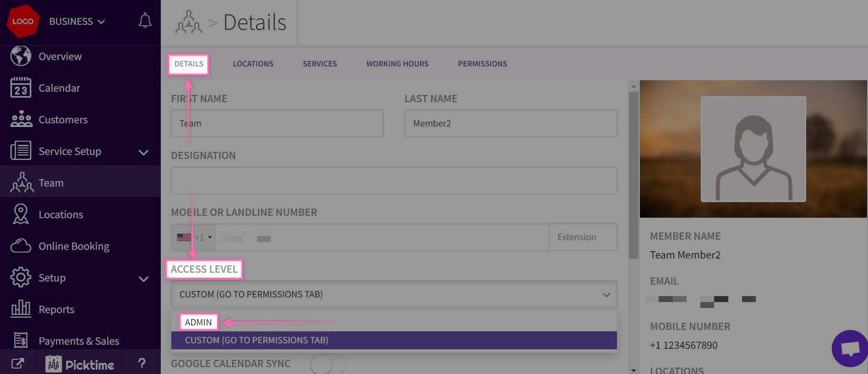Expand the Setup submenu chevron
Viewport: 868px width, 374px height.
143,279
